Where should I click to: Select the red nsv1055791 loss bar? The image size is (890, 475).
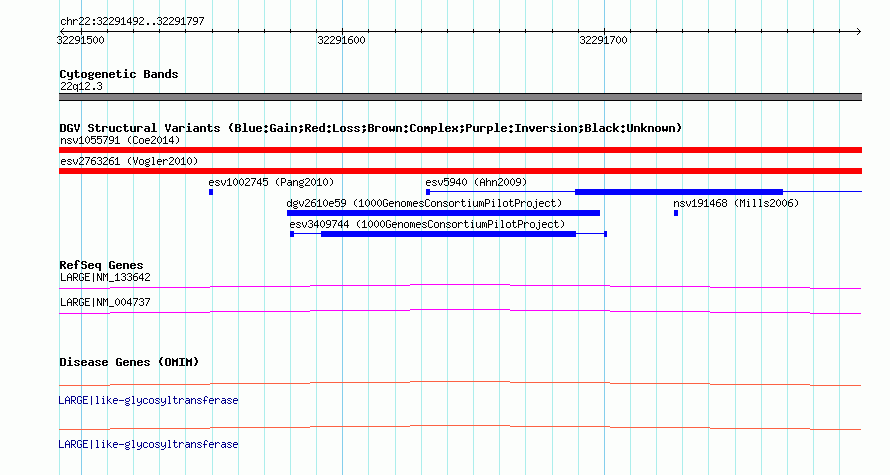point(460,150)
